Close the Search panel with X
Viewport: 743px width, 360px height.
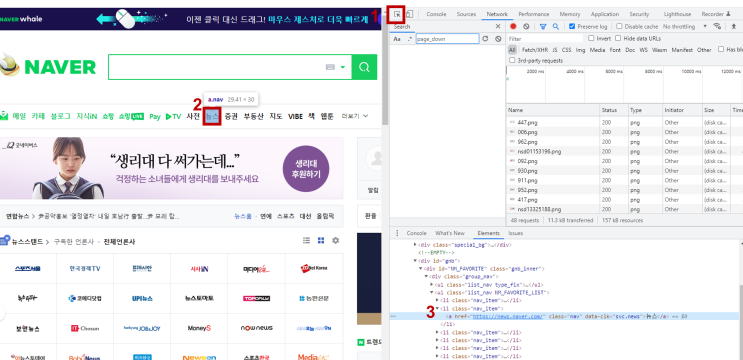(498, 27)
